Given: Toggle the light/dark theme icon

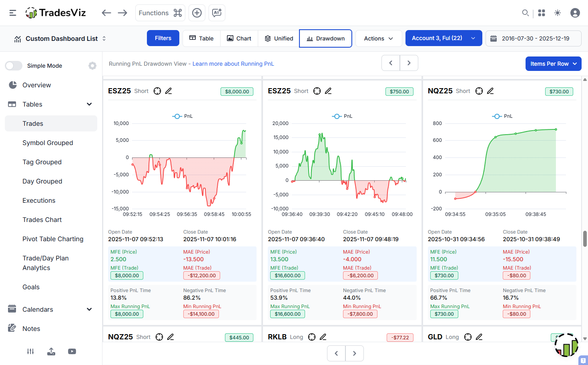Looking at the screenshot, I should [x=557, y=12].
